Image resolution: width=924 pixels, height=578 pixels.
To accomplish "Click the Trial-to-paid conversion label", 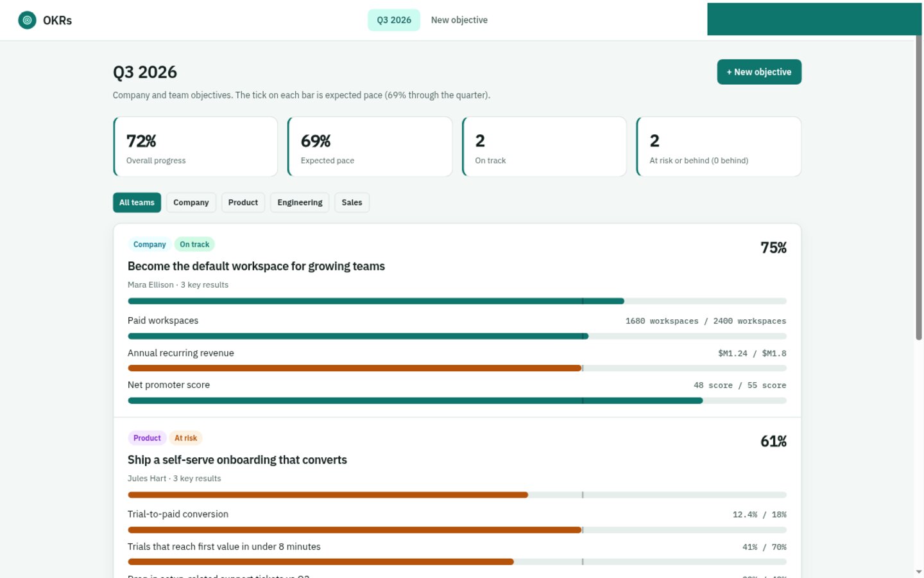I will 178,514.
